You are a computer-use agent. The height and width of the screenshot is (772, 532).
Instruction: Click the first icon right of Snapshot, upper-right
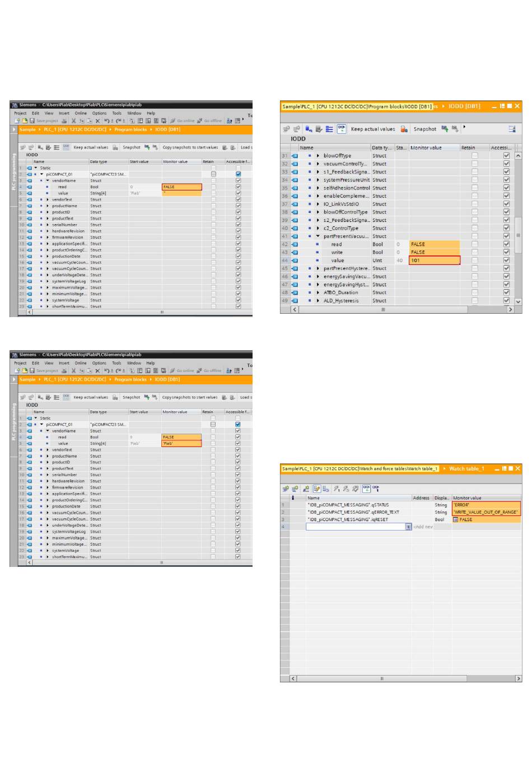(x=445, y=129)
